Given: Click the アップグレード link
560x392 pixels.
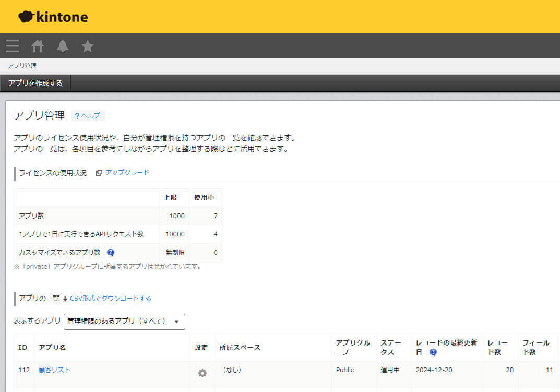Looking at the screenshot, I should click(127, 172).
